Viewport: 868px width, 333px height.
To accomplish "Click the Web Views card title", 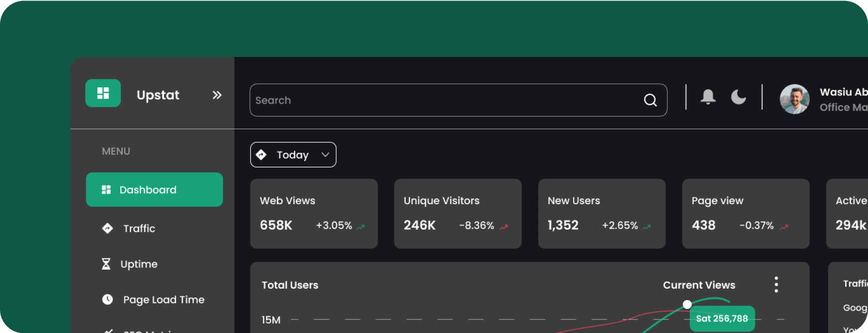I will [x=287, y=201].
